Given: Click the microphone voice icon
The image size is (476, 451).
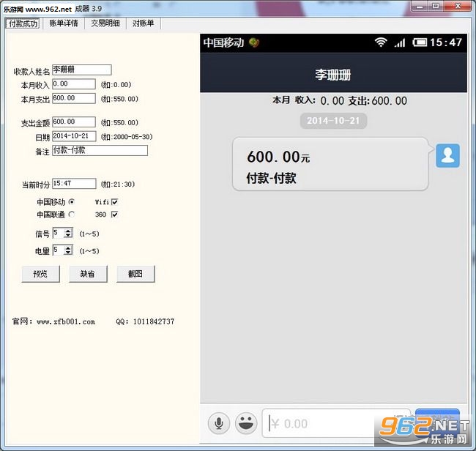Looking at the screenshot, I should 218,423.
